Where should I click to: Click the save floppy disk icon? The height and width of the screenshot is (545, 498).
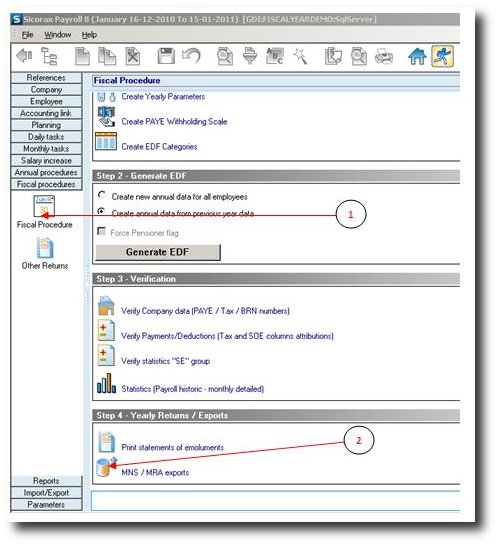point(166,56)
